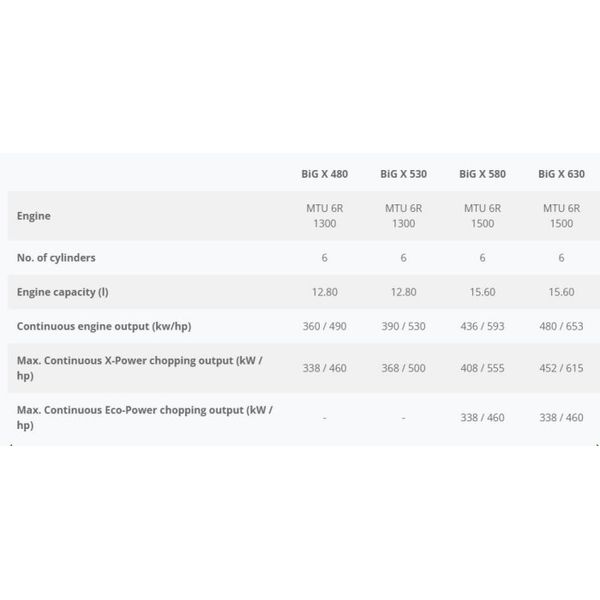Viewport: 600px width, 600px height.
Task: Select Max. Continuous Eco-Power chopping output label
Action: (x=145, y=417)
